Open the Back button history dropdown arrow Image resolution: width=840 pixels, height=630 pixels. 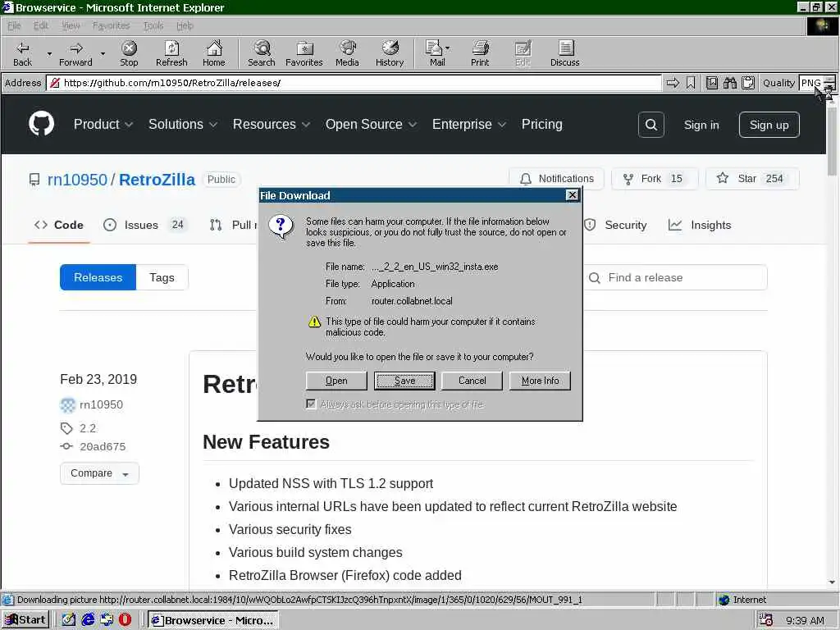point(49,54)
